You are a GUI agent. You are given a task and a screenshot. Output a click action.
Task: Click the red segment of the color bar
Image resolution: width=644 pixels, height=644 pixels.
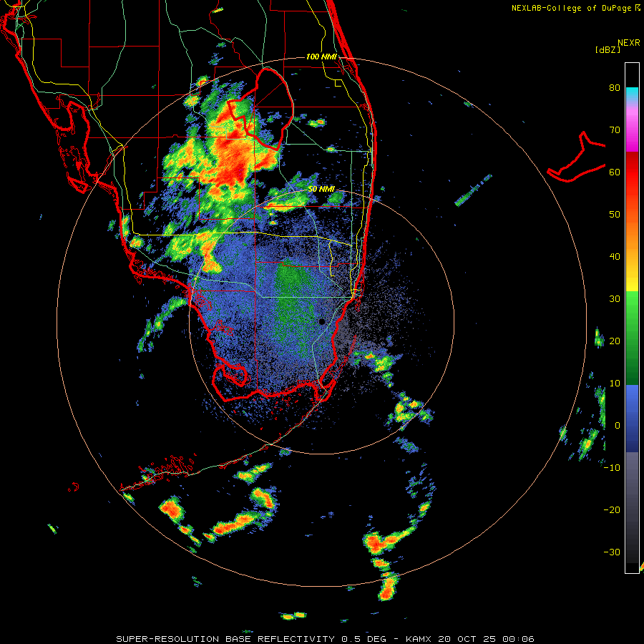click(632, 172)
